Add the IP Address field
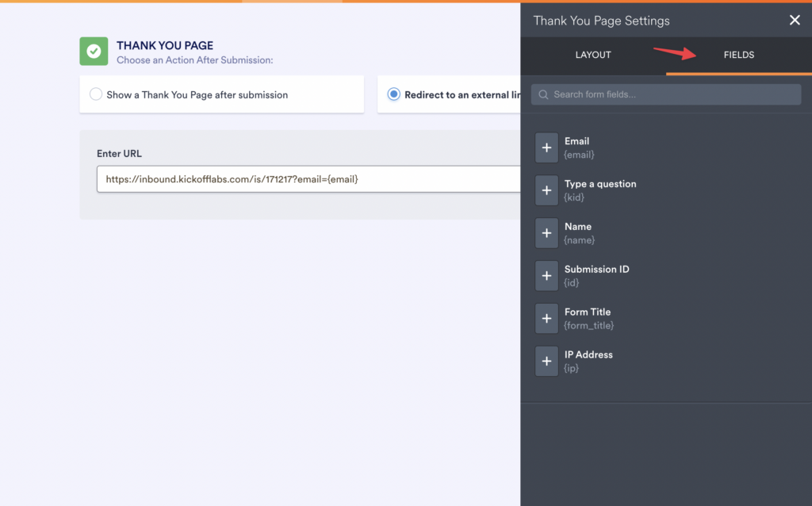Image resolution: width=812 pixels, height=506 pixels. [x=546, y=361]
